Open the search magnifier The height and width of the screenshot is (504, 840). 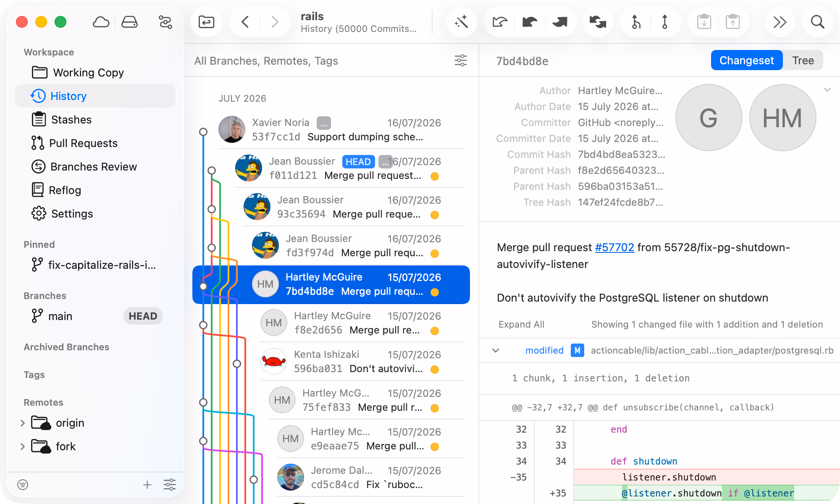pyautogui.click(x=817, y=22)
